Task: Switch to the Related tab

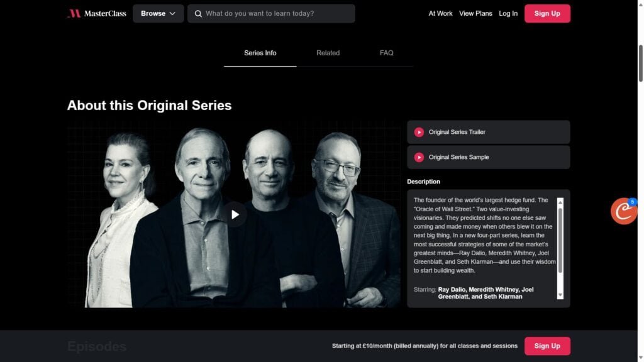Action: point(328,53)
